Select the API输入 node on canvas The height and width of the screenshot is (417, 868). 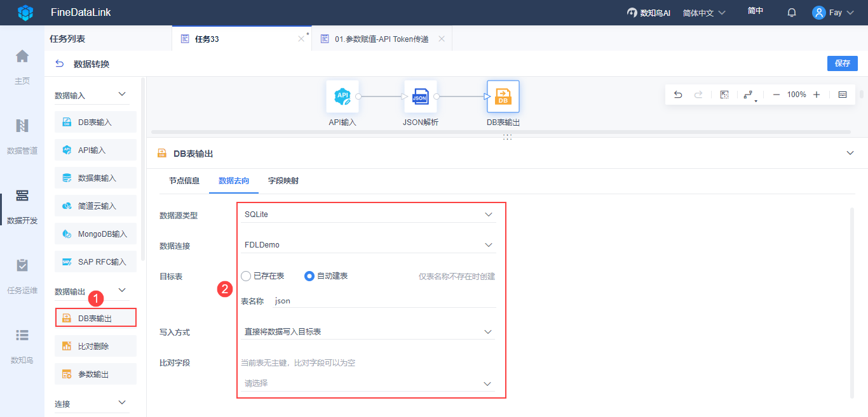pos(342,96)
